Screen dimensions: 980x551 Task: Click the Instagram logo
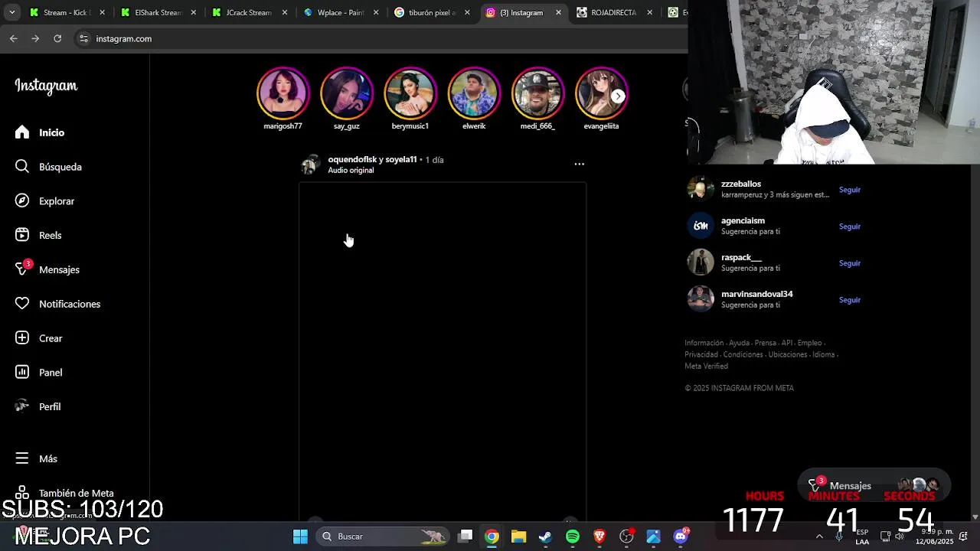click(x=46, y=86)
